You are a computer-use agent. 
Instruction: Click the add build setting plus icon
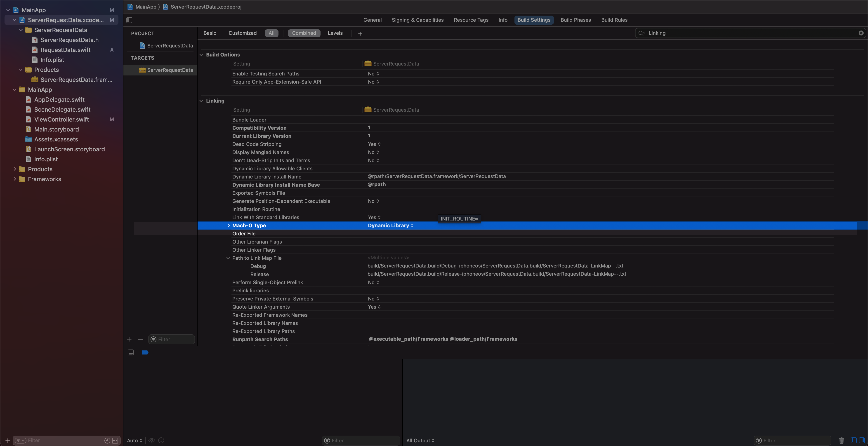[360, 33]
